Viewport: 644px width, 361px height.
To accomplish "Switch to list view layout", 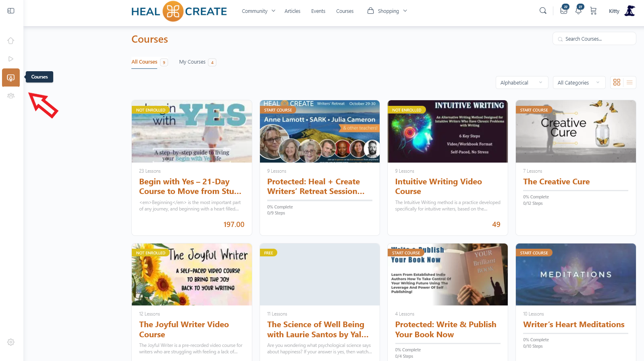I will 629,83.
